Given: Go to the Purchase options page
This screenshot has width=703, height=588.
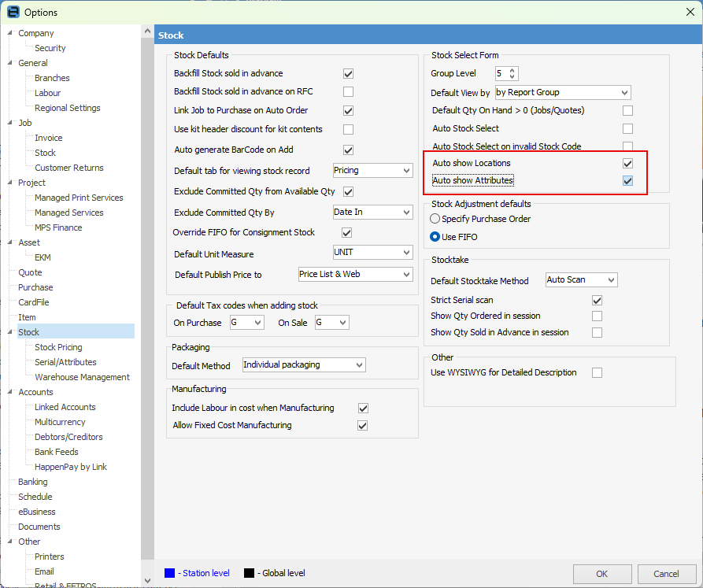Looking at the screenshot, I should [35, 287].
